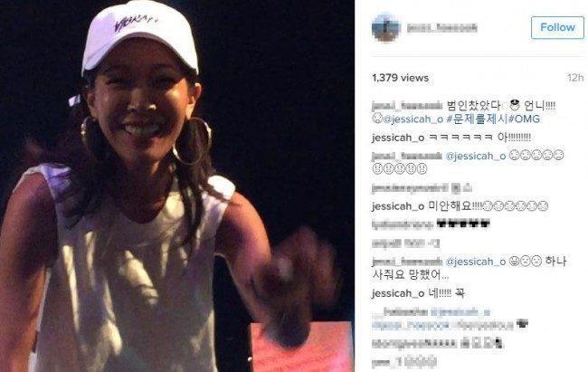Open the pixelated profile avatar in the header
This screenshot has height=372, width=588.
(x=386, y=27)
